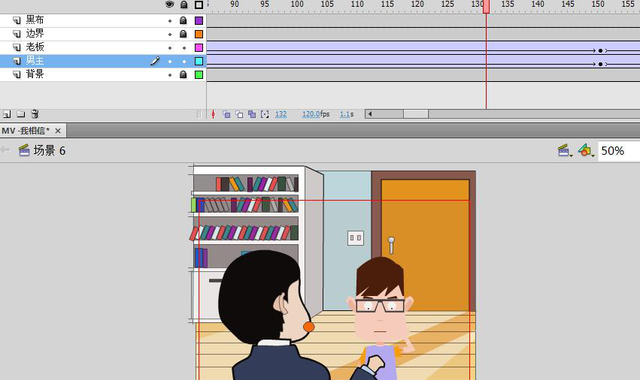Select the 黑布 layer name
The height and width of the screenshot is (380, 640).
pos(35,20)
